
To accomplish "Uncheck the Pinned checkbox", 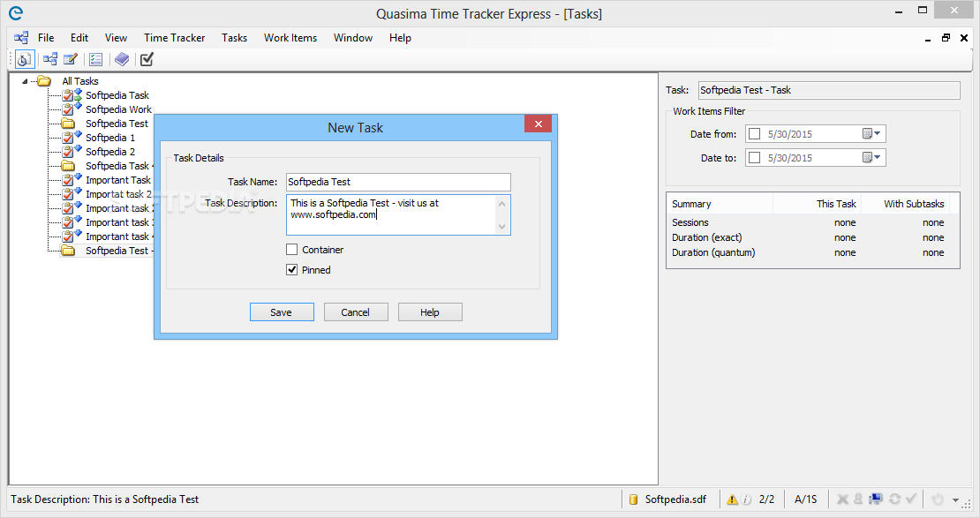I will (x=292, y=270).
